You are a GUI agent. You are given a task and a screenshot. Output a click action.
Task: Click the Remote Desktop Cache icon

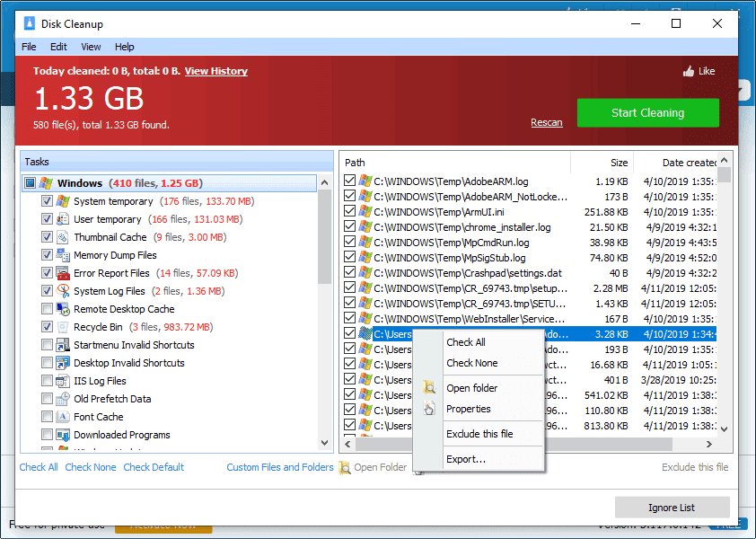(63, 309)
